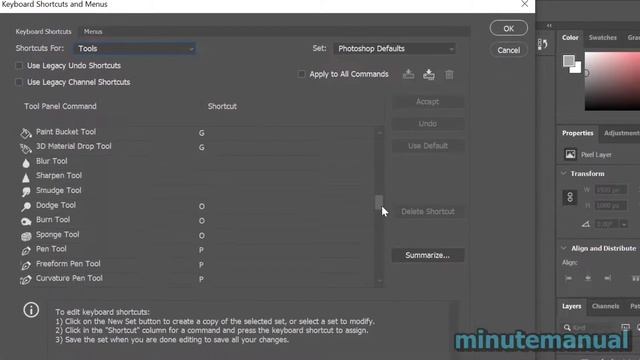Click the collapsed panel icon beside Color panel
The width and height of the screenshot is (640, 360).
tap(542, 44)
